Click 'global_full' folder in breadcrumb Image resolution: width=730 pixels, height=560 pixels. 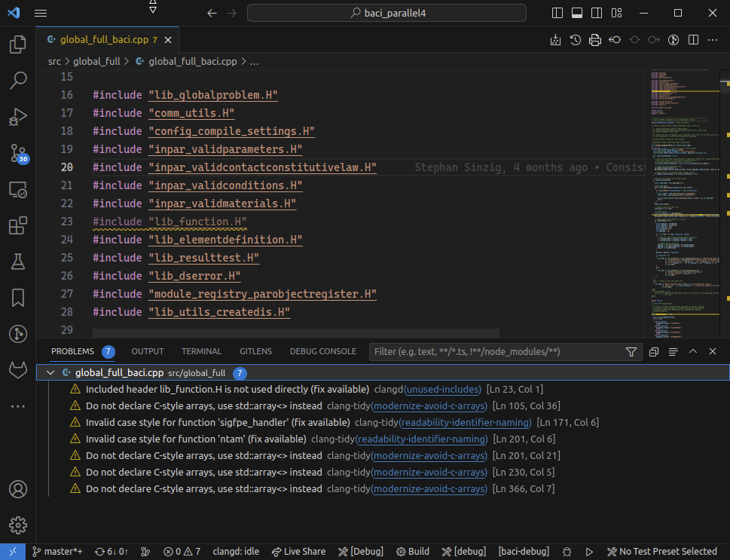coord(96,62)
